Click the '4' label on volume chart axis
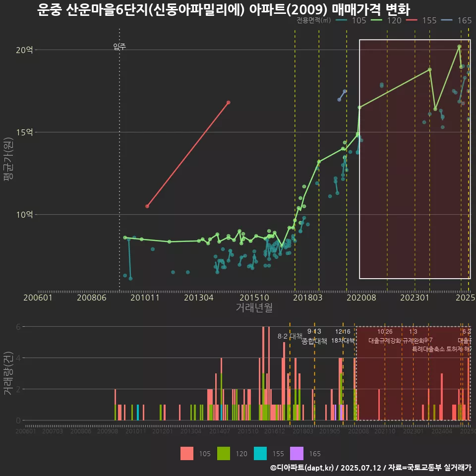This screenshot has height=476, width=476. coord(18,358)
